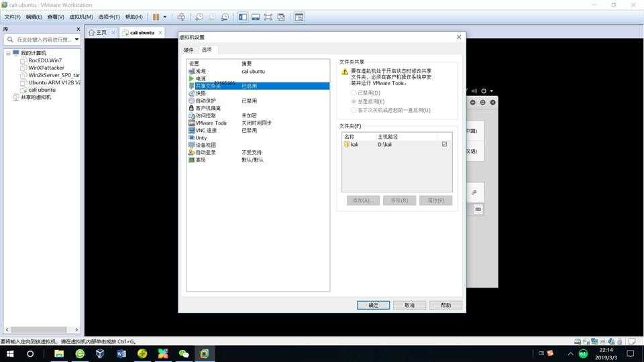The image size is (644, 362).
Task: Choose the 已禁用(D) radio option
Action: pyautogui.click(x=354, y=93)
